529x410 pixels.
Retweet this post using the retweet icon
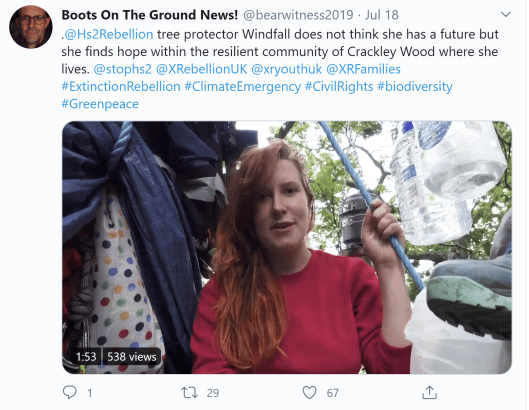coord(190,392)
